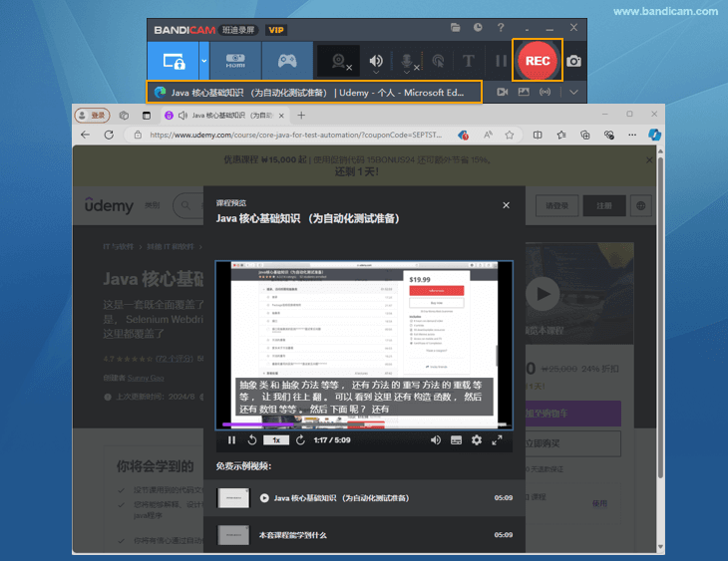The height and width of the screenshot is (561, 728).
Task: Open Bandicam image settings icon
Action: tap(524, 92)
